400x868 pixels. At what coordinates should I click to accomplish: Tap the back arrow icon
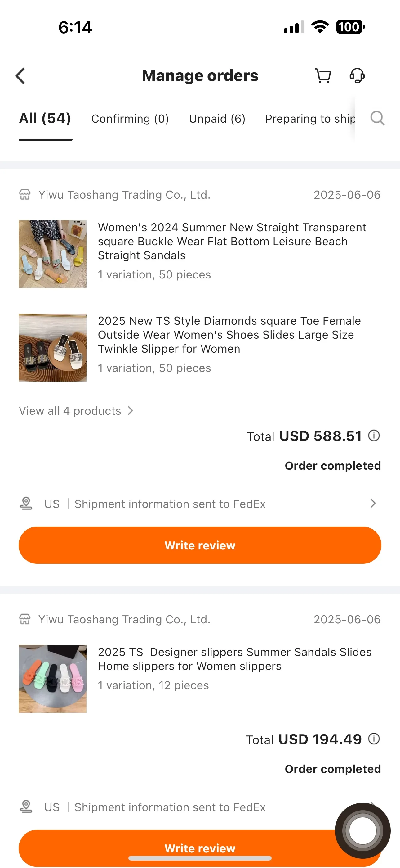click(20, 75)
